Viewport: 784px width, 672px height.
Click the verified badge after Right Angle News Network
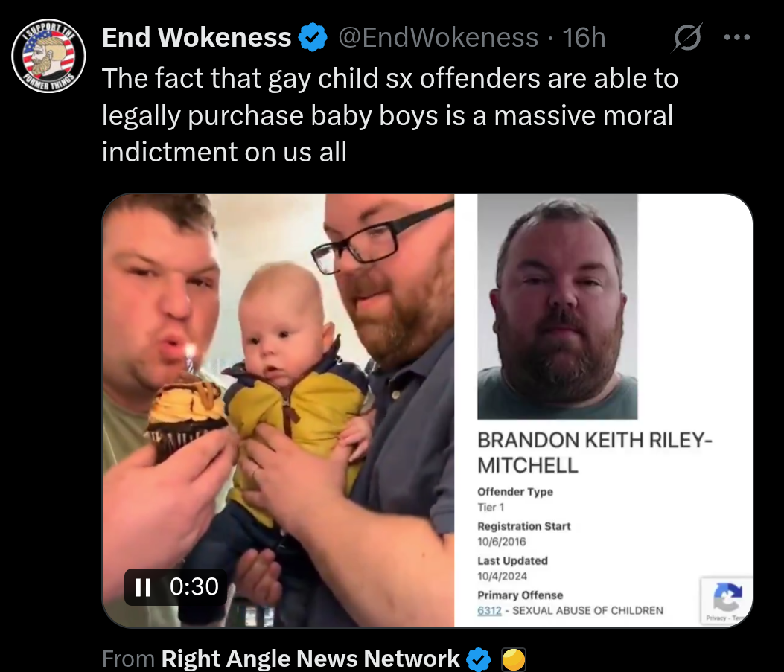coord(479,659)
